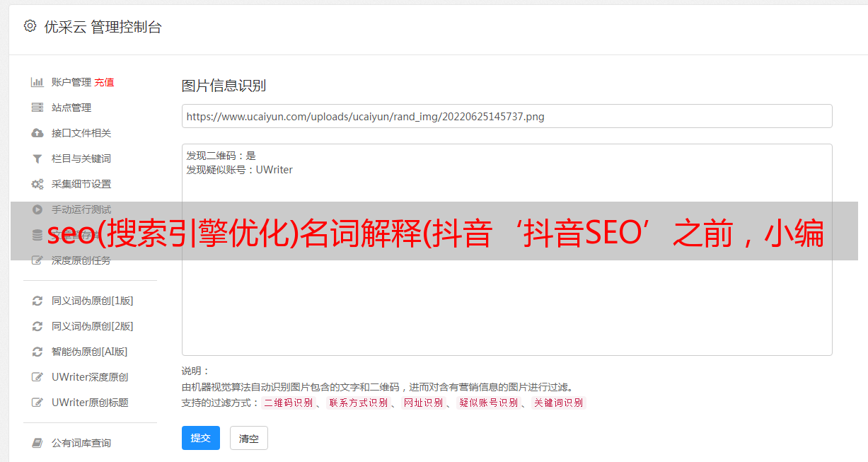Click the blue 提交 button
The width and height of the screenshot is (868, 462).
[201, 438]
